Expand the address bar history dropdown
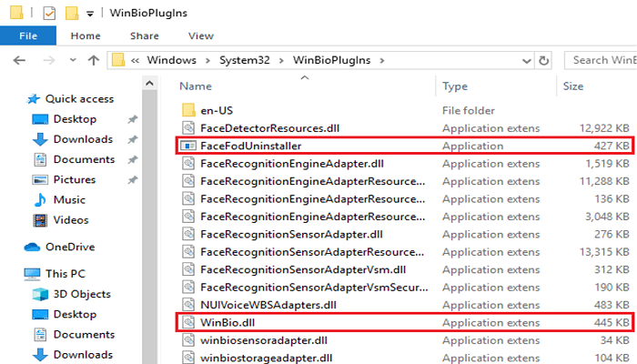The height and width of the screenshot is (364, 637). pos(527,61)
